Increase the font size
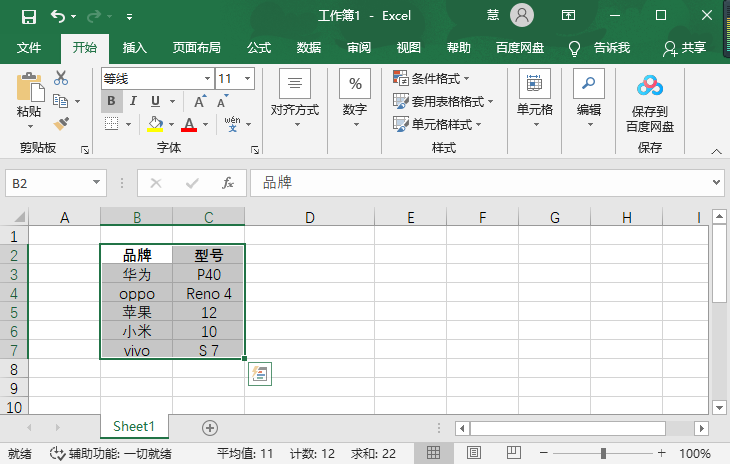Viewport: 730px width, 464px height. (200, 101)
